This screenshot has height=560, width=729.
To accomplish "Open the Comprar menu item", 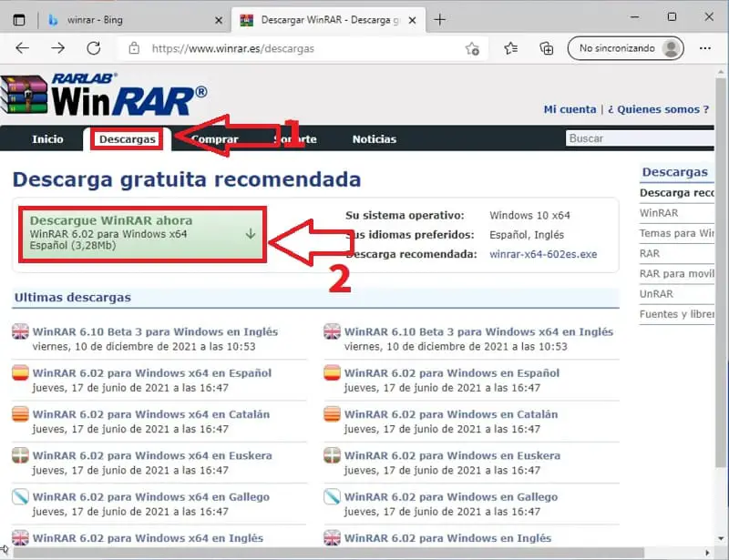I will click(214, 139).
